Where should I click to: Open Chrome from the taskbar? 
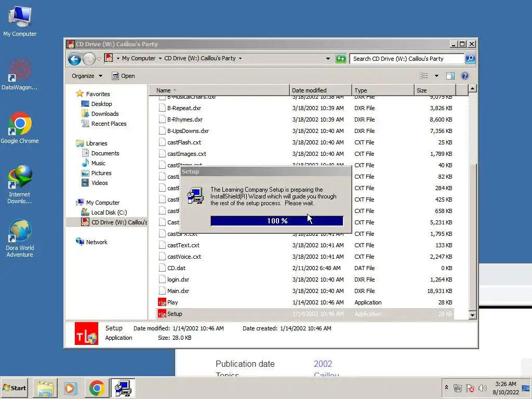point(97,388)
